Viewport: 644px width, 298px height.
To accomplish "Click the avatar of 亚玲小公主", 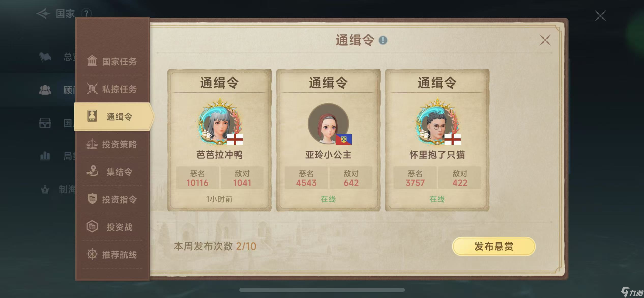I will 329,124.
